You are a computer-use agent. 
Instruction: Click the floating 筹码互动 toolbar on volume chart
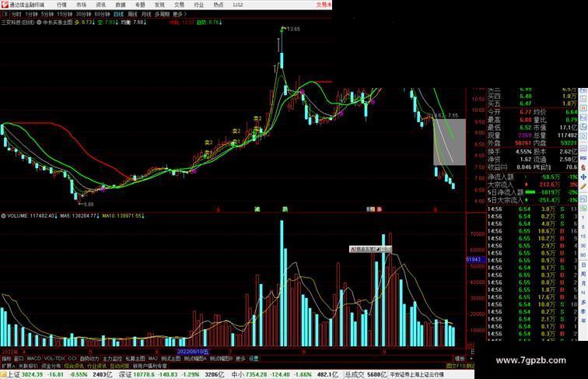click(370, 249)
